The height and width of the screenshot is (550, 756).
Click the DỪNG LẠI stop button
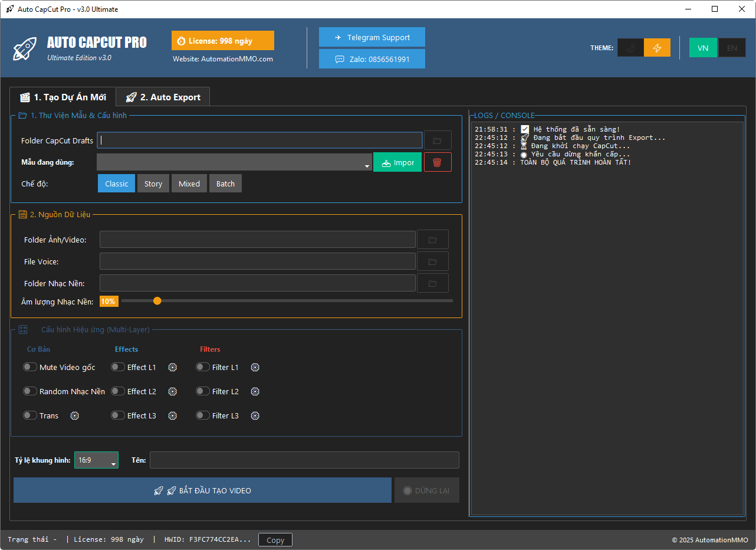(427, 490)
